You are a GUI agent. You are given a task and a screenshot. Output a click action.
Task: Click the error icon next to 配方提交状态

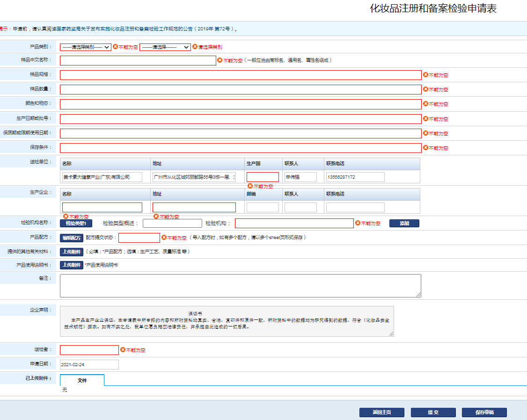tap(164, 237)
